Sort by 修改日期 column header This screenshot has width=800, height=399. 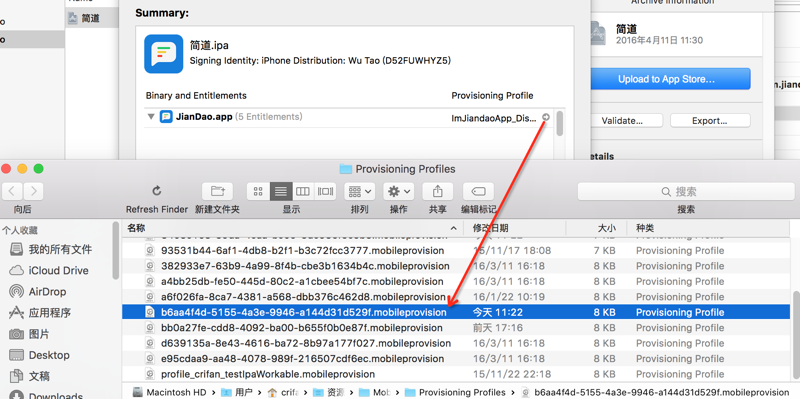515,228
